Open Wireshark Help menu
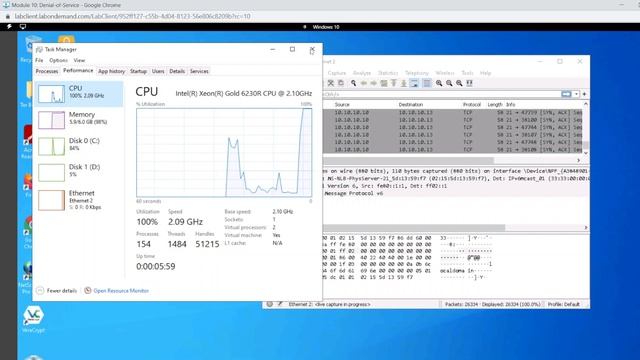 tap(485, 73)
